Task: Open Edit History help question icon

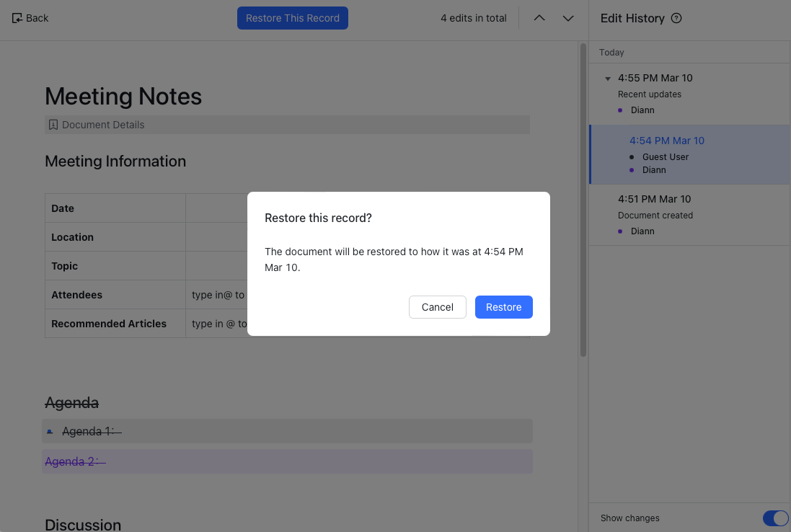Action: [x=676, y=19]
